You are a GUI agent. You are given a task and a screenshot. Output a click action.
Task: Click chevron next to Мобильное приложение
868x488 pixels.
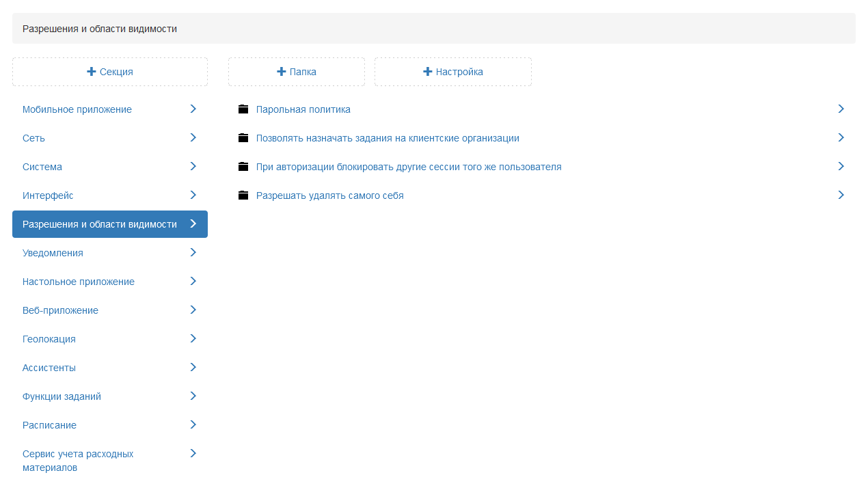pos(193,109)
